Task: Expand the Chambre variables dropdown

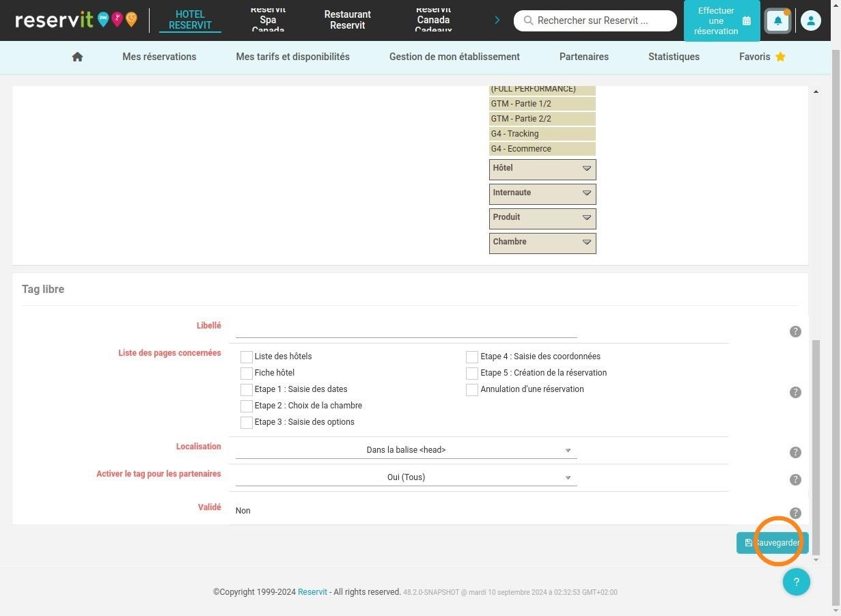Action: click(x=542, y=243)
